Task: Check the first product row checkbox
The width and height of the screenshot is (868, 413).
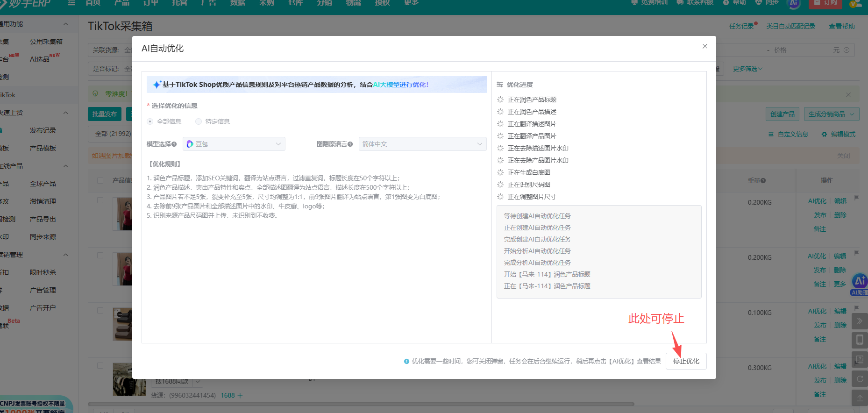Action: [100, 200]
